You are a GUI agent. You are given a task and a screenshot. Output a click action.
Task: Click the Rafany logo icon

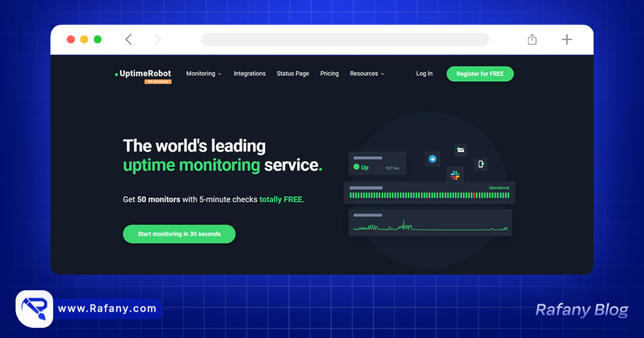click(x=34, y=308)
